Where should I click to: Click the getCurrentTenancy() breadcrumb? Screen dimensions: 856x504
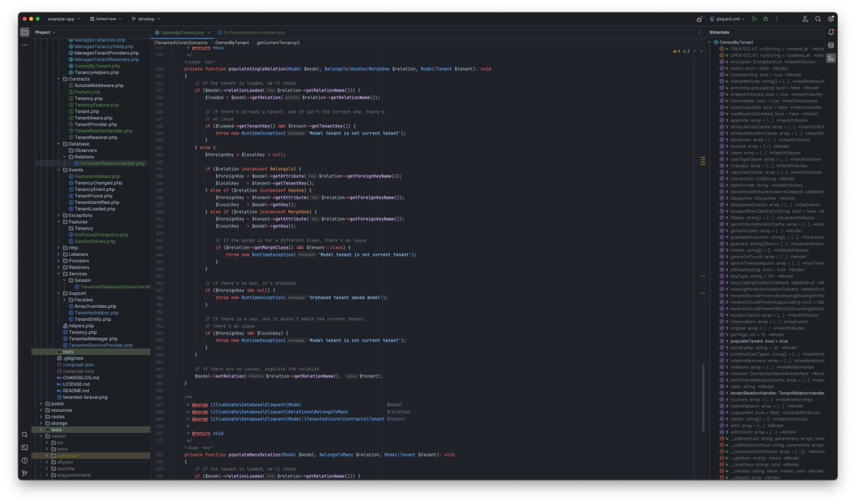coord(277,43)
